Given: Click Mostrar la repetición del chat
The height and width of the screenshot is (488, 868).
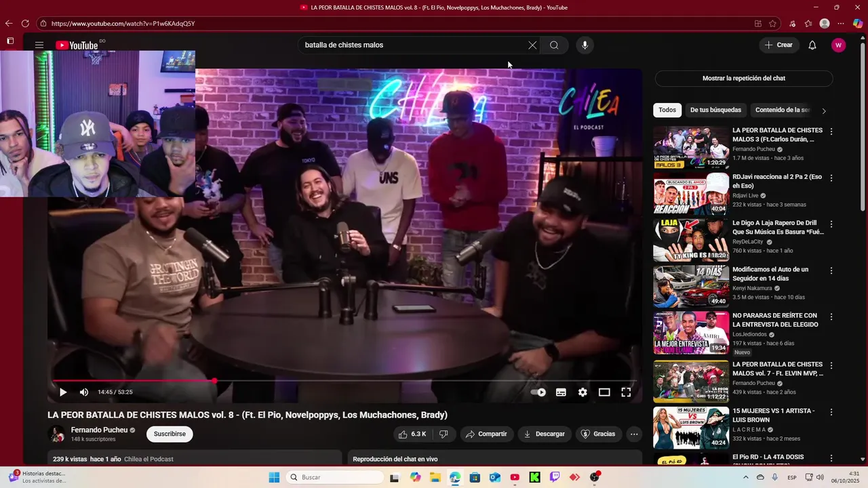Looking at the screenshot, I should (x=744, y=79).
